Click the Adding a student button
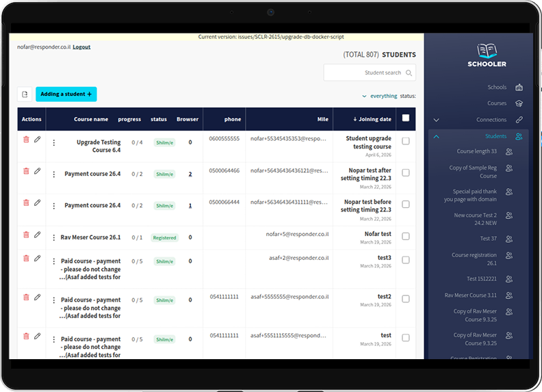 (66, 94)
